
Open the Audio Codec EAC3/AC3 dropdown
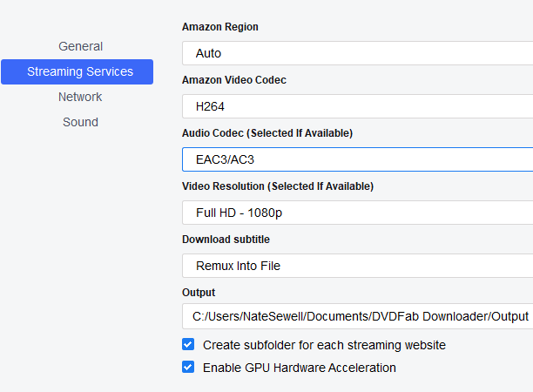point(358,159)
